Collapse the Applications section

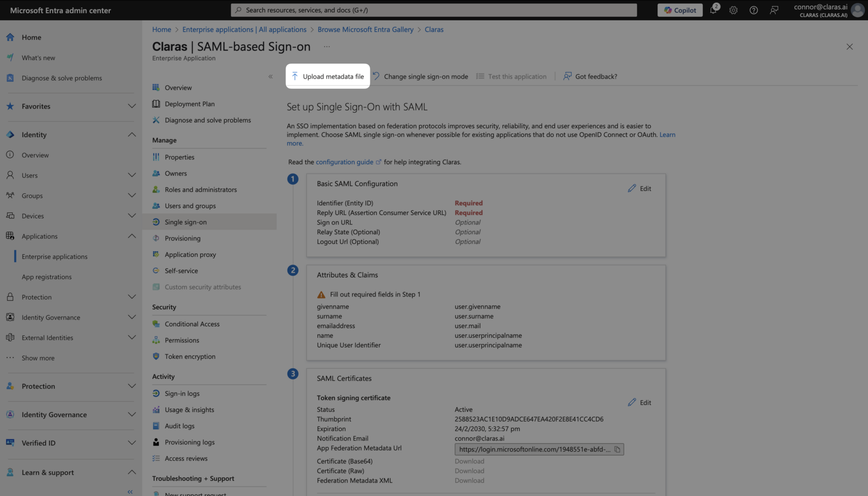click(132, 236)
